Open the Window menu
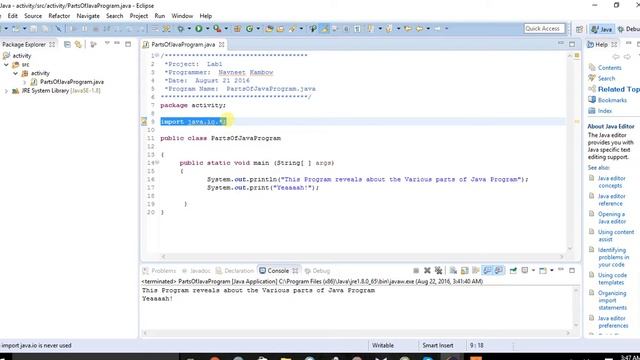Screen dimensions: 640x360 coord(182,16)
